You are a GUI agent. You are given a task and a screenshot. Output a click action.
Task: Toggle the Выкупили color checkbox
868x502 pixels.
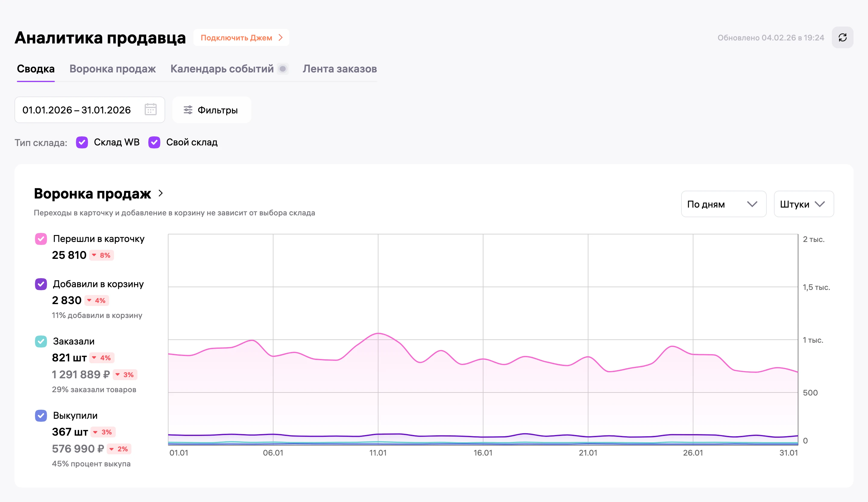[x=41, y=415]
